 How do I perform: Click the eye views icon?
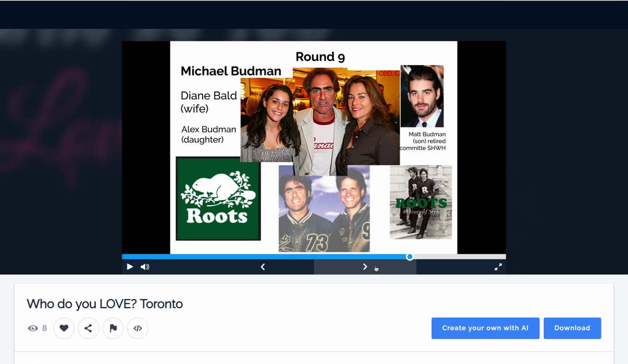pyautogui.click(x=33, y=328)
